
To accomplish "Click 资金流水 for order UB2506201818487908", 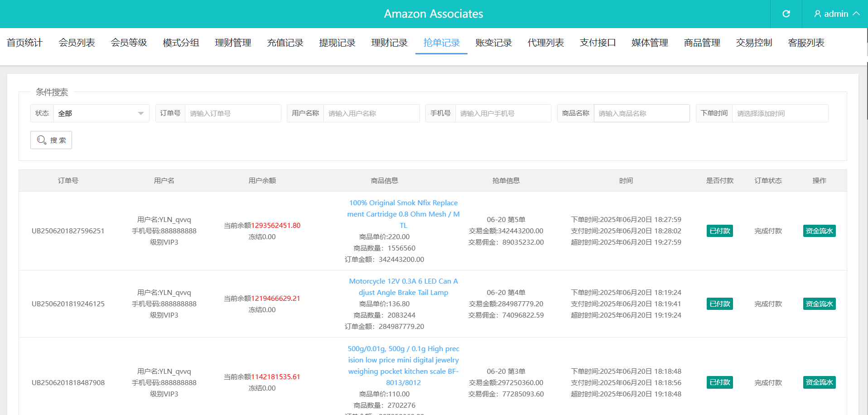I will tap(819, 382).
